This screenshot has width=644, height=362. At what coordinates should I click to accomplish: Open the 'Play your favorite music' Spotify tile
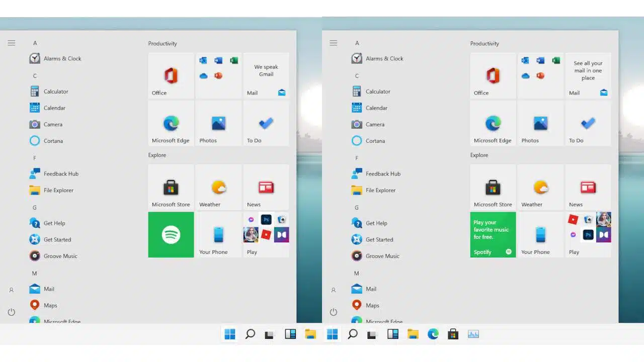click(x=493, y=235)
